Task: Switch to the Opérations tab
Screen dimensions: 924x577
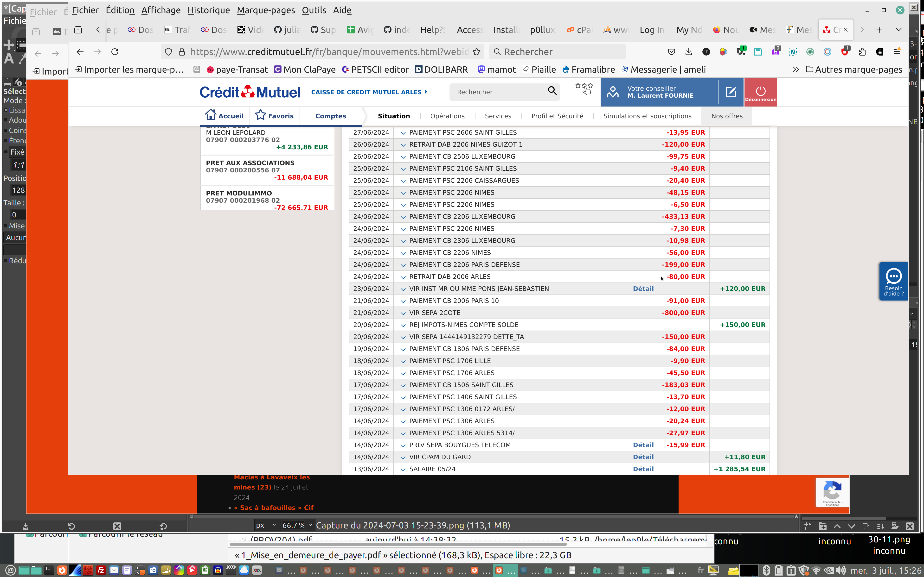Action: [447, 116]
